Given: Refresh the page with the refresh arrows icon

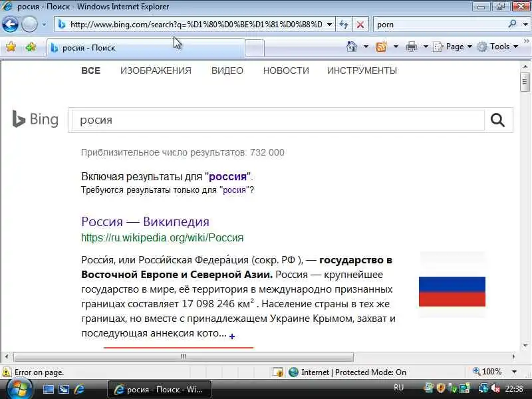Looking at the screenshot, I should [344, 25].
